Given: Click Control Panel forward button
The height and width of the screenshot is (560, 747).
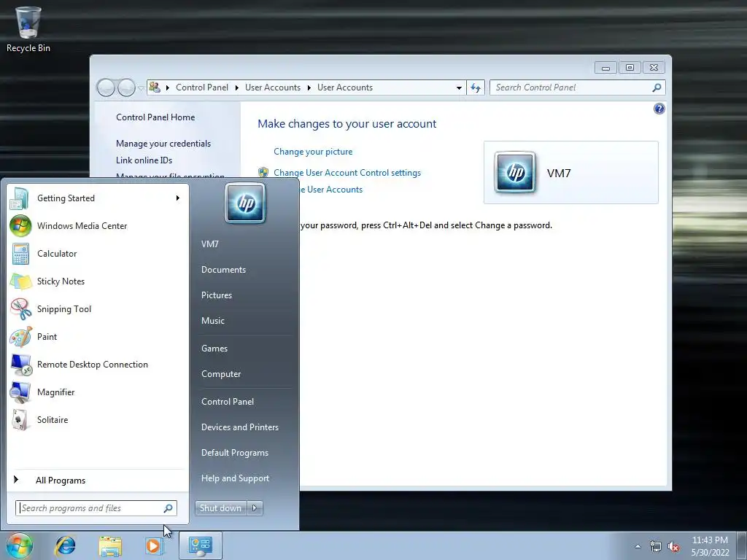Looking at the screenshot, I should [126, 87].
